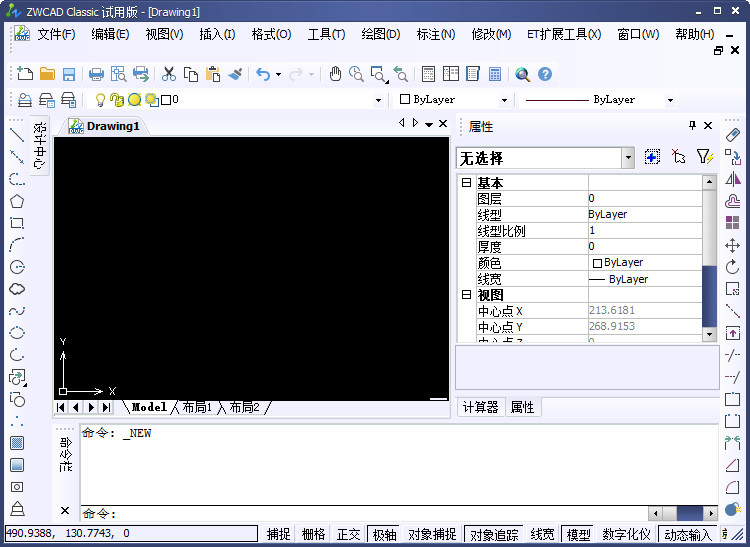
Task: Toggle 对象捕捉 object snap in status bar
Action: coord(432,534)
